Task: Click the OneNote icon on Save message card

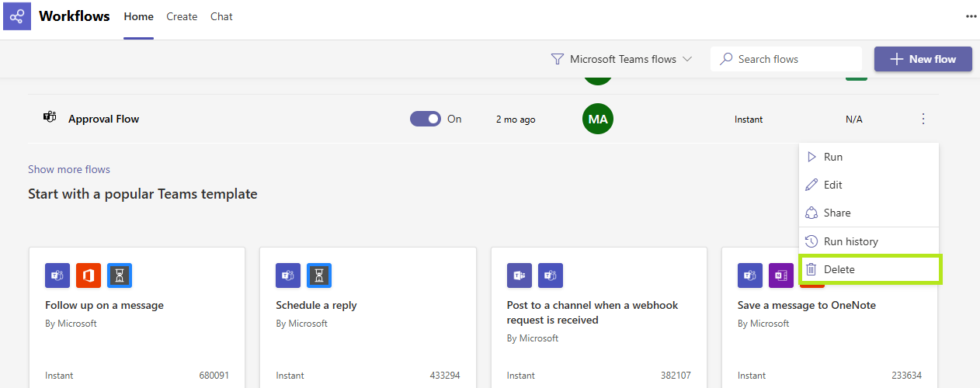Action: [781, 275]
